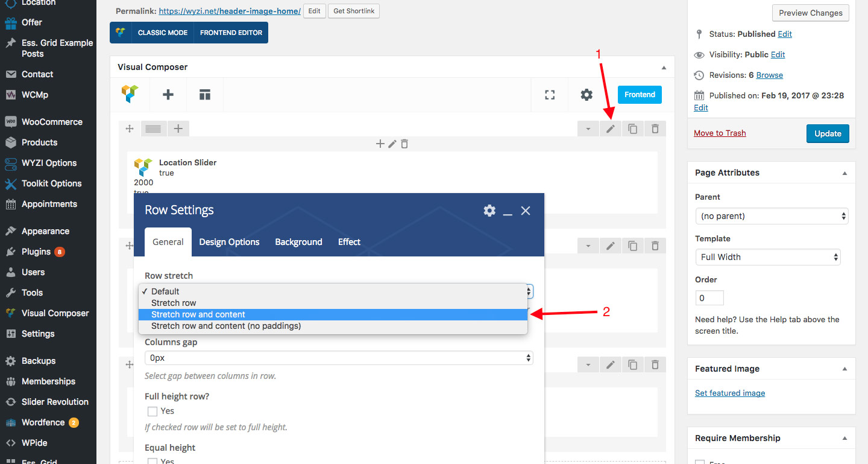Switch to Background tab in Row Settings
The height and width of the screenshot is (464, 868).
(299, 242)
